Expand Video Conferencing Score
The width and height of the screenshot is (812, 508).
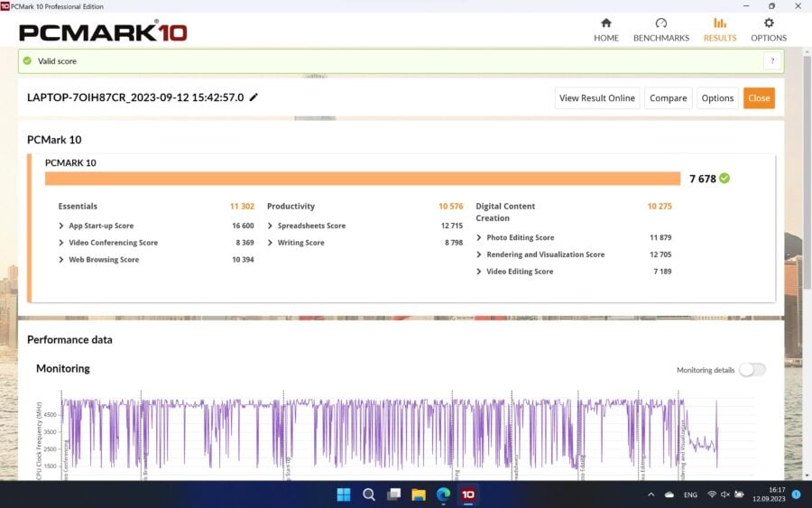pyautogui.click(x=61, y=243)
